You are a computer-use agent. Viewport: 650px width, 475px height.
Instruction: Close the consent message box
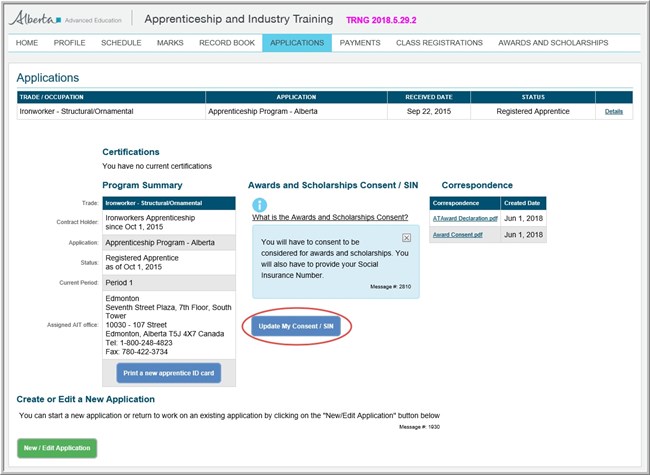pos(407,238)
